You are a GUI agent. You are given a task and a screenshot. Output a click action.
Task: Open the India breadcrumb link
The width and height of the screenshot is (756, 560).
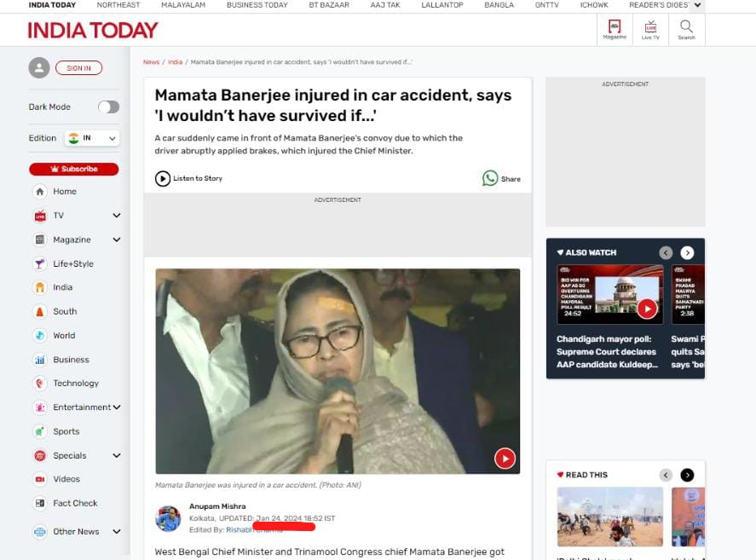(175, 62)
